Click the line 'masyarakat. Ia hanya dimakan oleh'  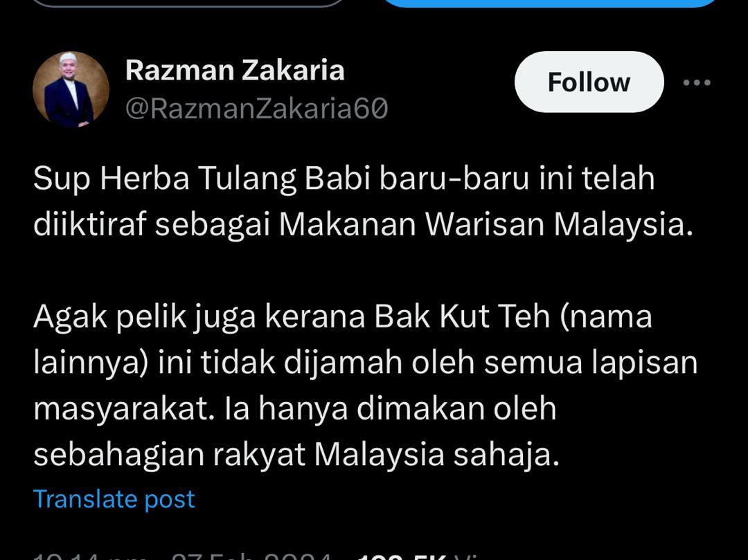coord(295,409)
